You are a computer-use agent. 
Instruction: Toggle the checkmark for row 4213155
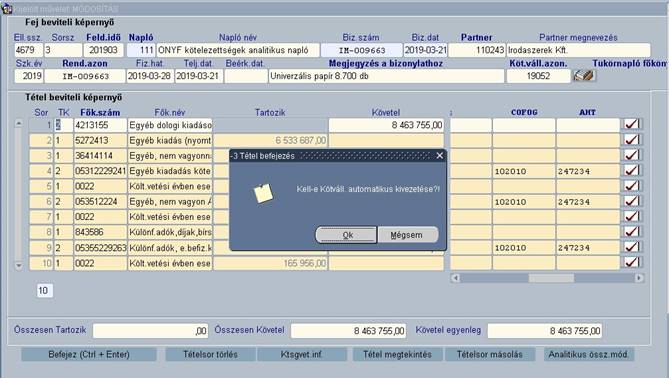(x=631, y=125)
